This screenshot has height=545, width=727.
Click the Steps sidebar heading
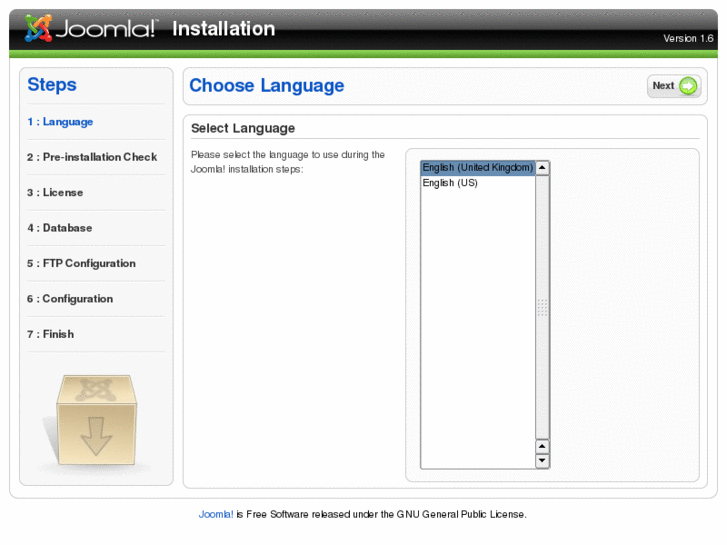pyautogui.click(x=52, y=84)
